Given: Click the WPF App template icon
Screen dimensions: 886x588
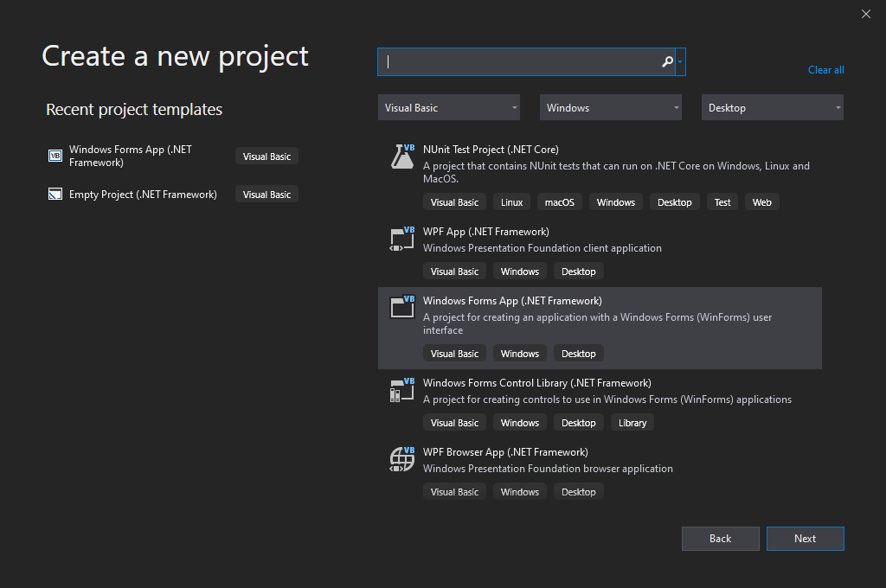Looking at the screenshot, I should pyautogui.click(x=401, y=239).
